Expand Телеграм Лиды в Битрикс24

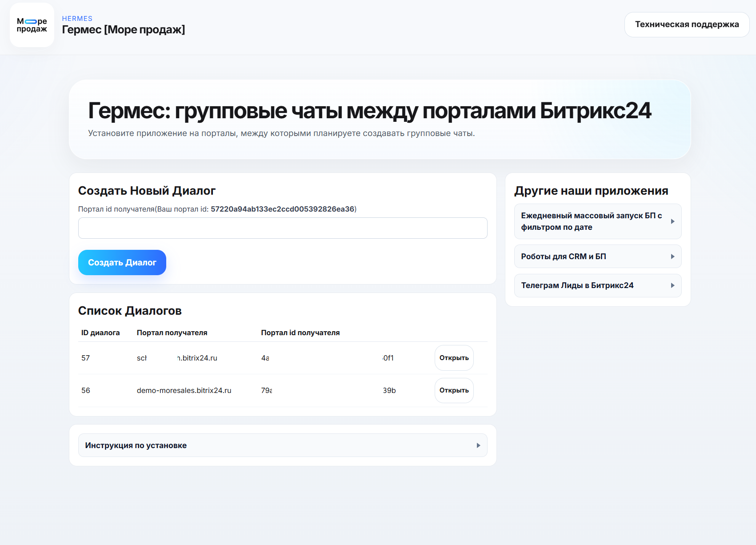[598, 285]
